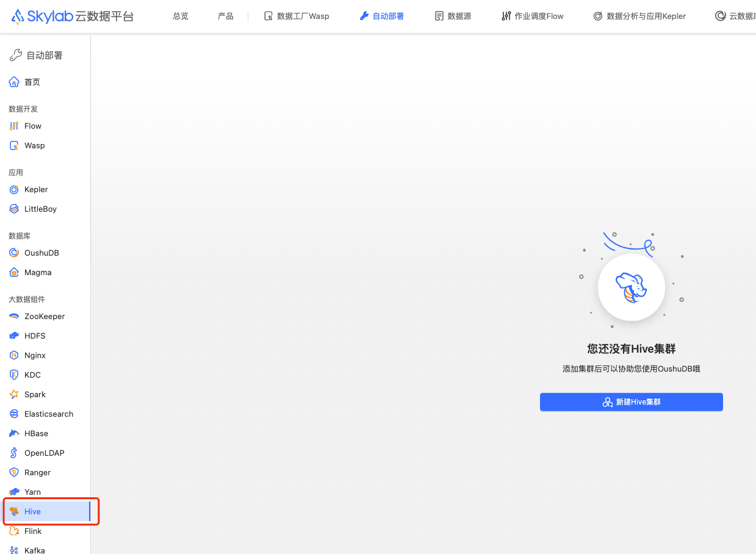This screenshot has height=554, width=756.
Task: Switch to 数据工厂Wasp in top navigation
Action: pos(297,16)
